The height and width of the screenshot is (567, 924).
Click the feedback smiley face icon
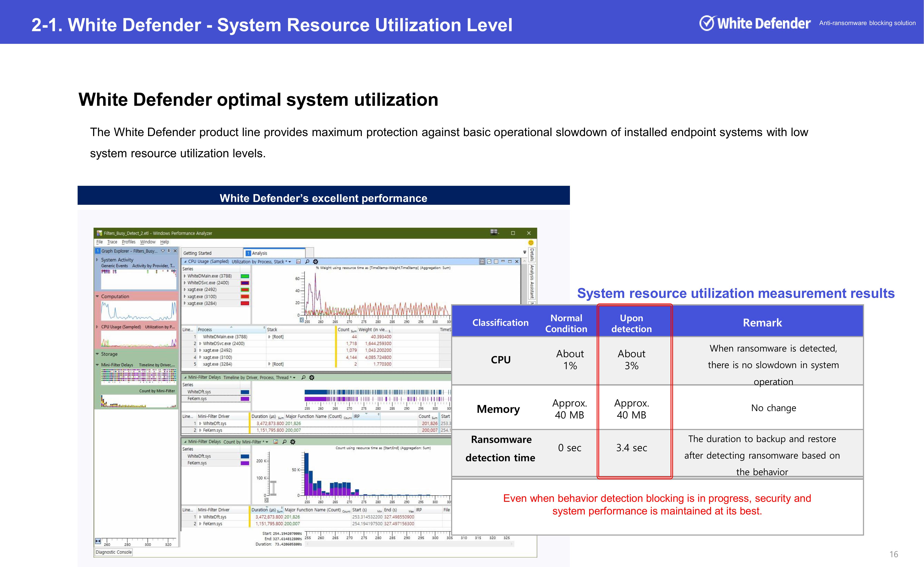tap(531, 243)
